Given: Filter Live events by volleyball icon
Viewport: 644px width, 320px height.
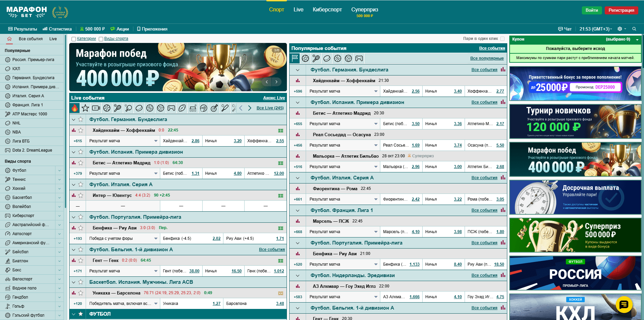Looking at the screenshot, I should (161, 108).
